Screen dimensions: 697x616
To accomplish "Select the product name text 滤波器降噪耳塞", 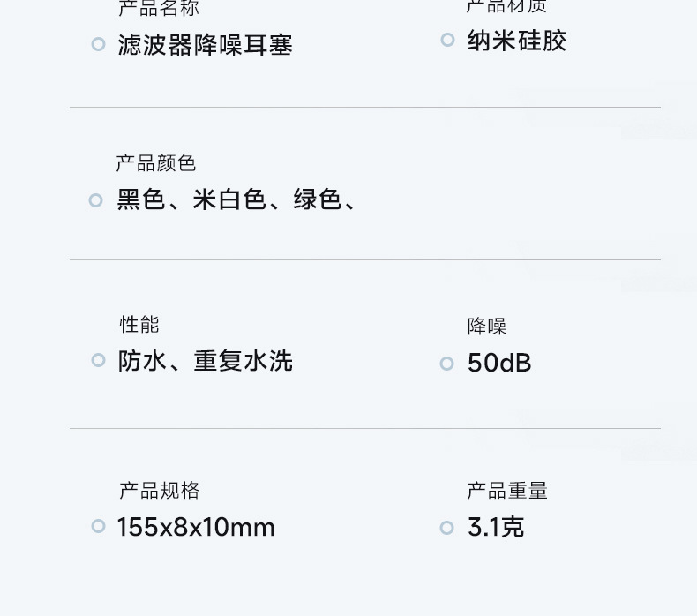I will (205, 45).
